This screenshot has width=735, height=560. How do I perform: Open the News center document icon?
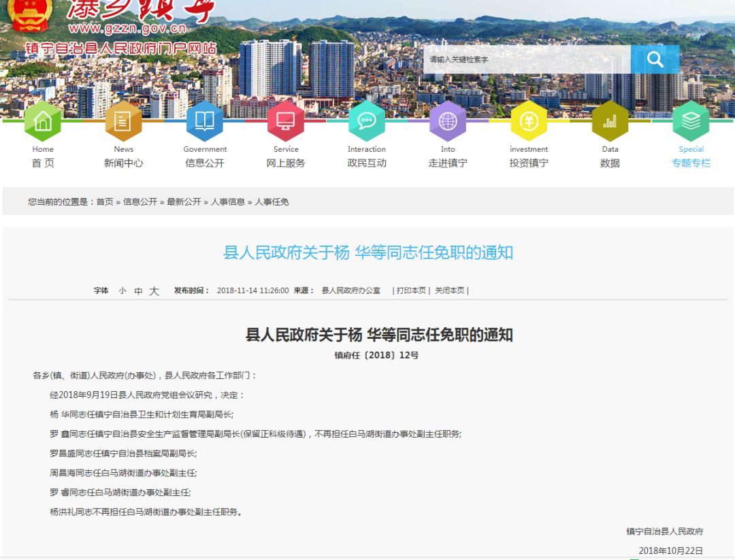point(123,121)
